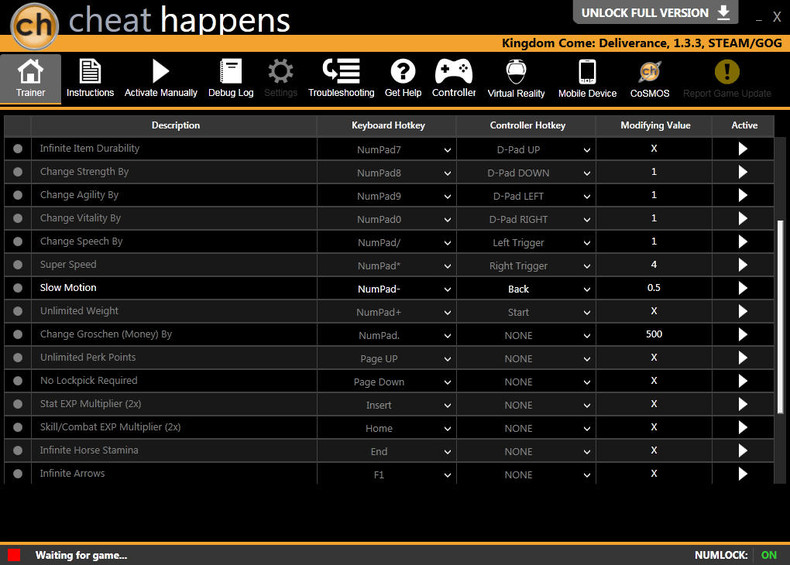Image resolution: width=790 pixels, height=565 pixels.
Task: Click the Unlock Full Version button
Action: click(x=655, y=12)
